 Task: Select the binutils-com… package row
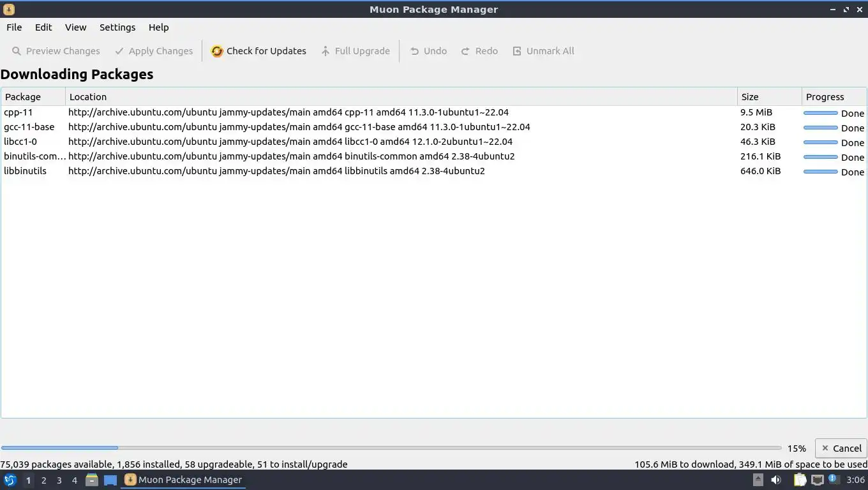[434, 156]
